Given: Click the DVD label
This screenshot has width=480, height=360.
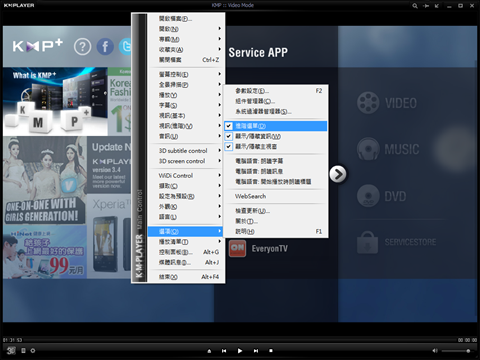Looking at the screenshot, I should tap(395, 196).
